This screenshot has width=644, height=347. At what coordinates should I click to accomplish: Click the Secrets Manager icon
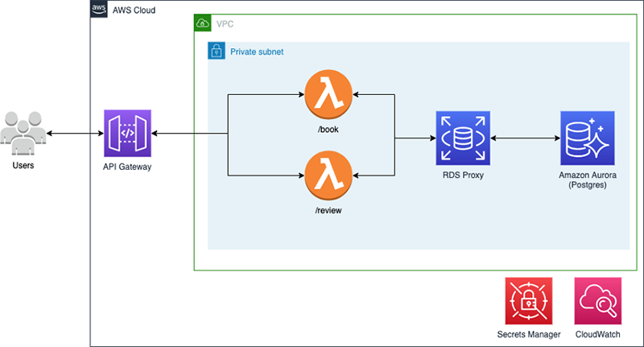tap(529, 301)
